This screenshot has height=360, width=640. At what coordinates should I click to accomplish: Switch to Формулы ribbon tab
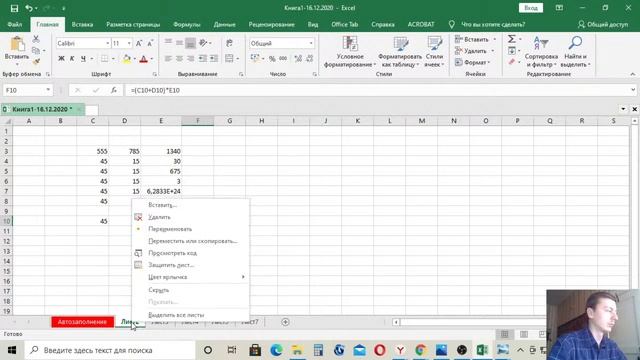(x=187, y=24)
